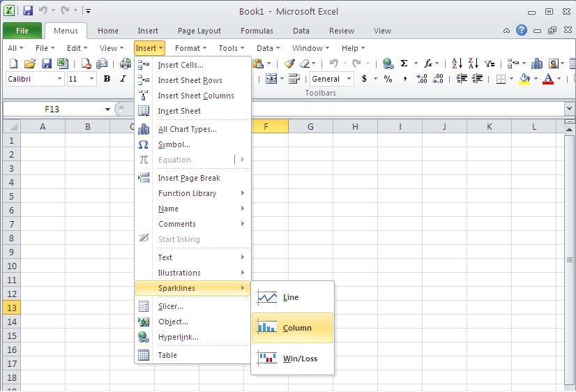Click the green File button

pos(22,31)
